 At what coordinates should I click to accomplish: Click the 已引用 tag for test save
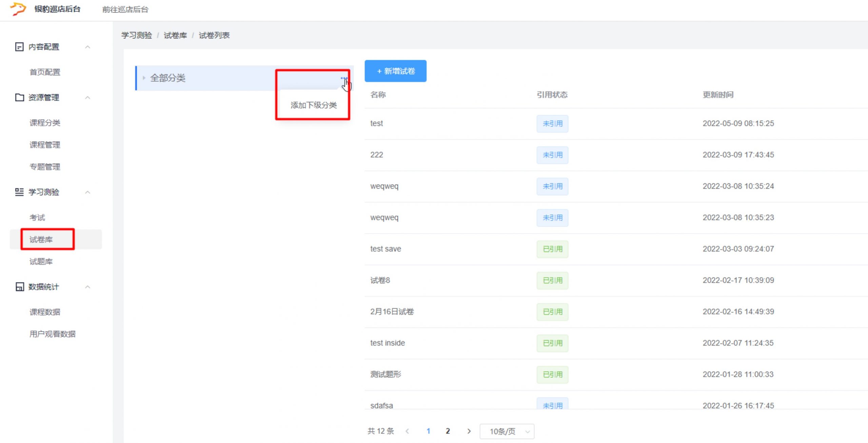click(x=552, y=249)
